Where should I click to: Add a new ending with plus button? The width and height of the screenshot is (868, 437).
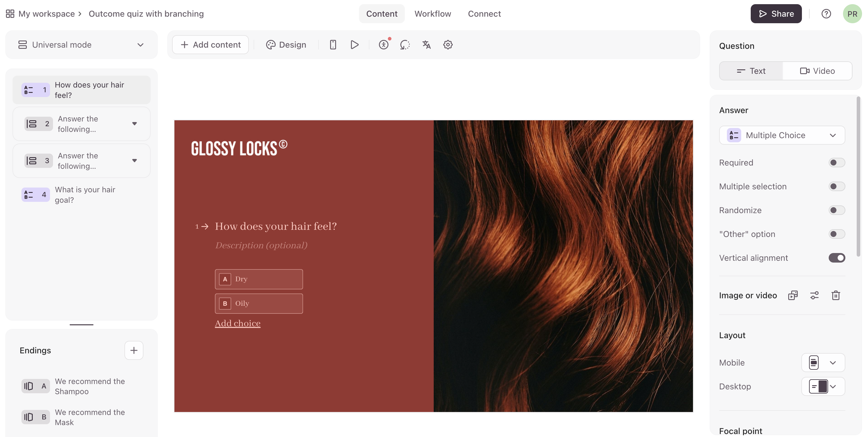click(134, 350)
